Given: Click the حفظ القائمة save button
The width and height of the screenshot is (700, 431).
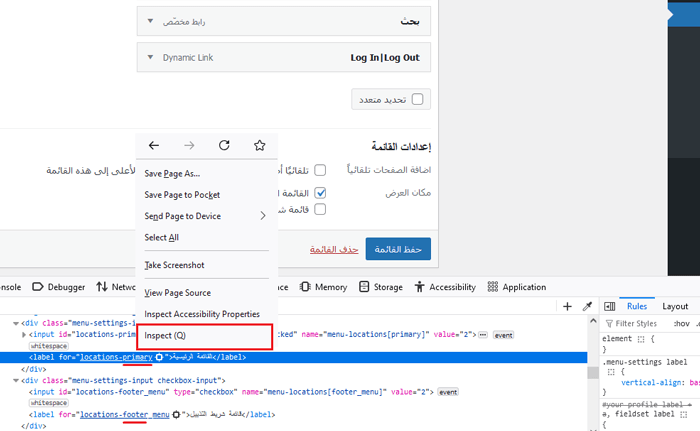Looking at the screenshot, I should click(398, 249).
